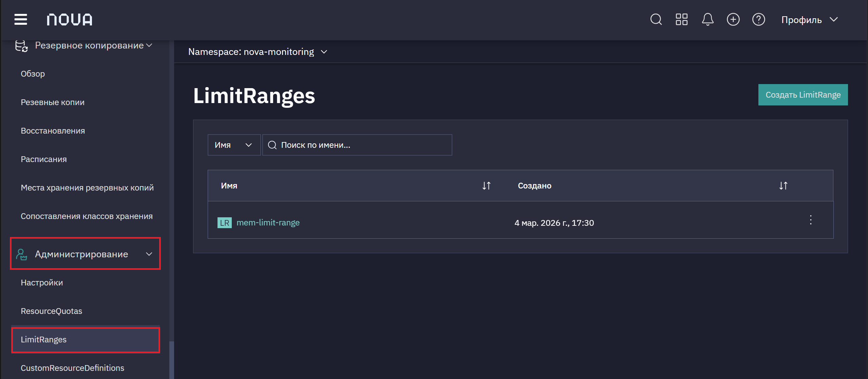Click the LR badge icon for mem-limit-range
This screenshot has height=379, width=868.
coord(224,223)
